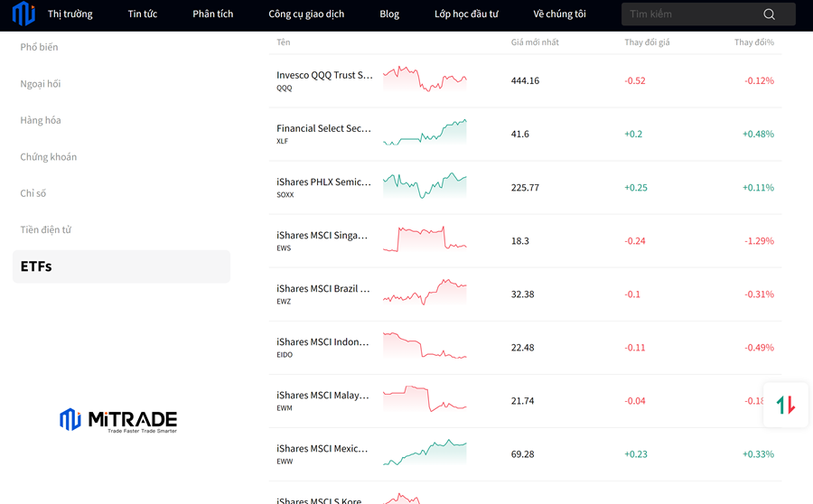This screenshot has width=813, height=504.
Task: Open the Phân tích menu
Action: point(212,14)
